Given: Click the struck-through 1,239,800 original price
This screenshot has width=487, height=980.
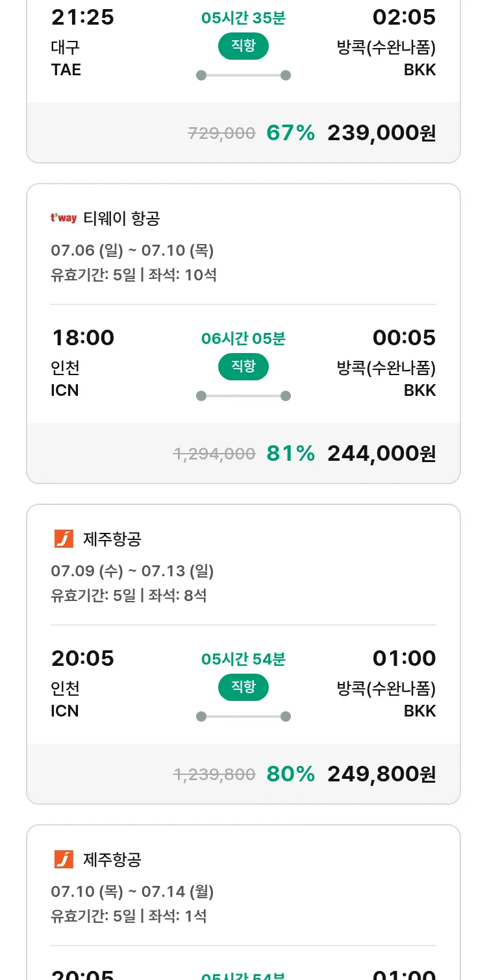Looking at the screenshot, I should (214, 774).
